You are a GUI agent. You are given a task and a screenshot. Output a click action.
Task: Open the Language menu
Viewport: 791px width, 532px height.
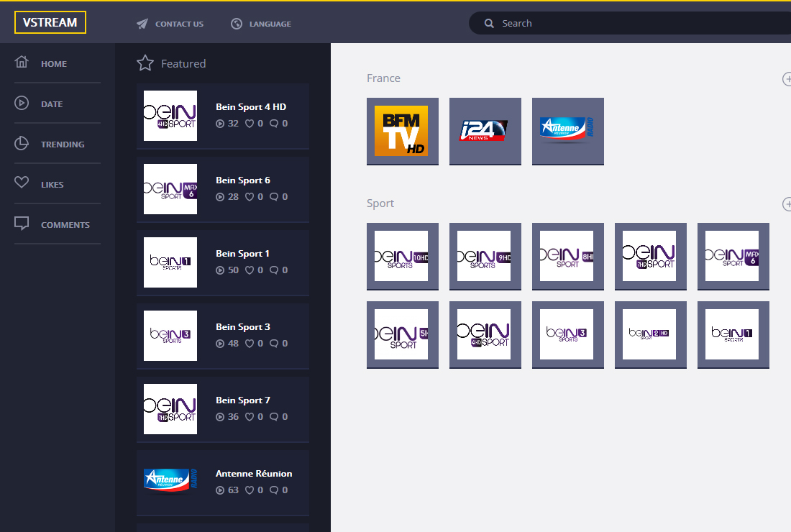270,24
